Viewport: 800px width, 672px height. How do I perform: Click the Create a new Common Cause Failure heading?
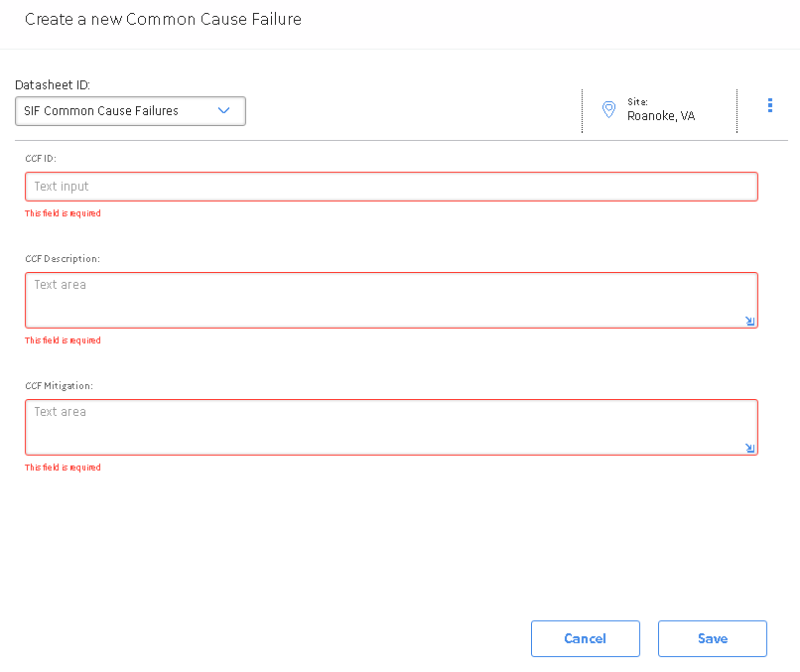[163, 20]
